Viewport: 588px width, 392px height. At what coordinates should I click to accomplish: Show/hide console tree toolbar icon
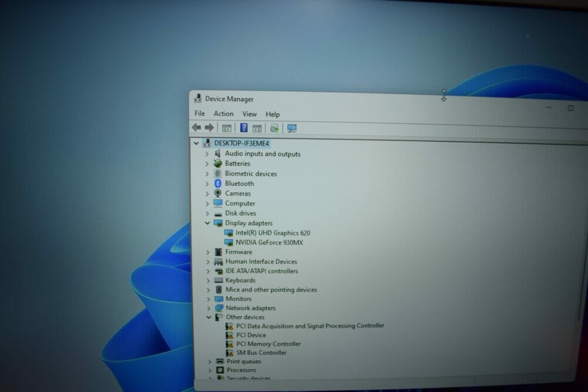226,128
